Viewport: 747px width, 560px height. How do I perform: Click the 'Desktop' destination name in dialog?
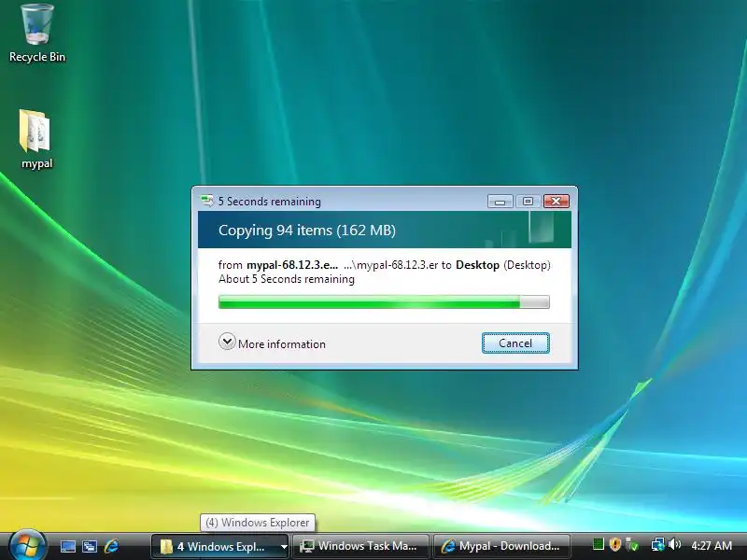tap(477, 265)
